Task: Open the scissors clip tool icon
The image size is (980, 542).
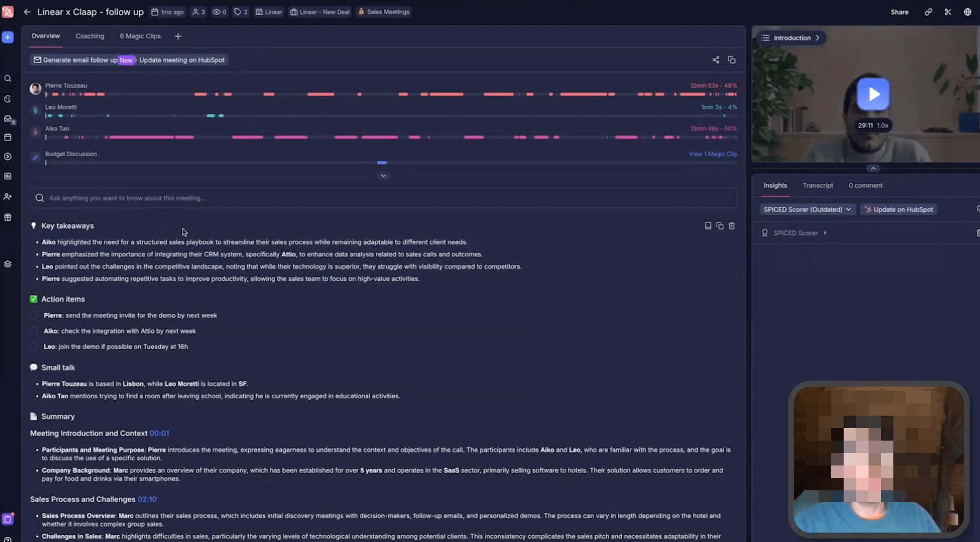Action: pos(948,12)
